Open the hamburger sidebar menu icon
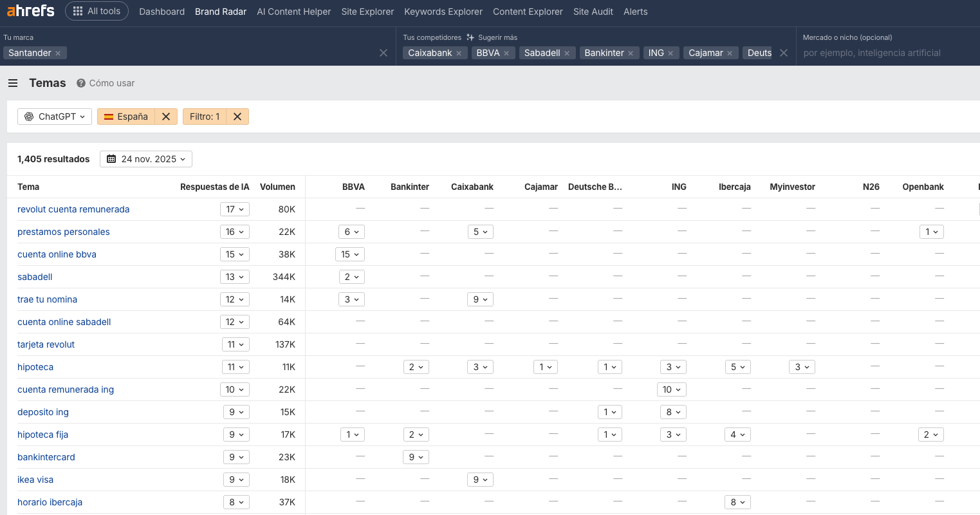 13,83
